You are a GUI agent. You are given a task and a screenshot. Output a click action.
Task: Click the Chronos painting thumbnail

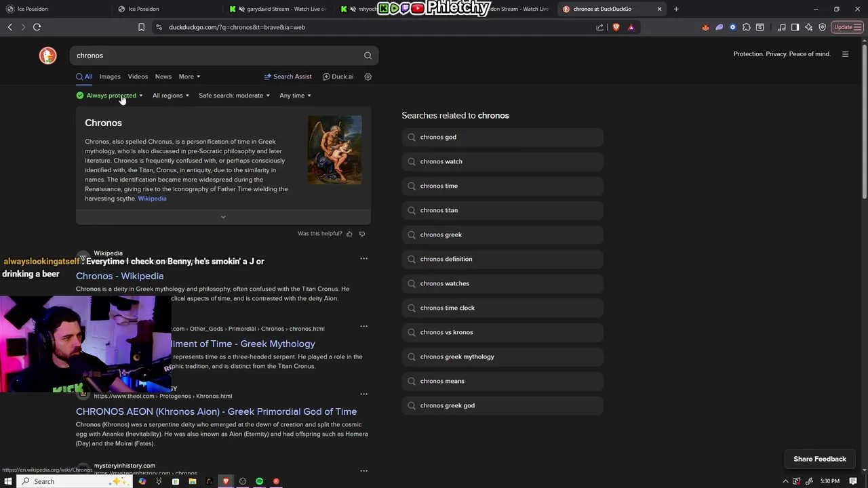[334, 150]
